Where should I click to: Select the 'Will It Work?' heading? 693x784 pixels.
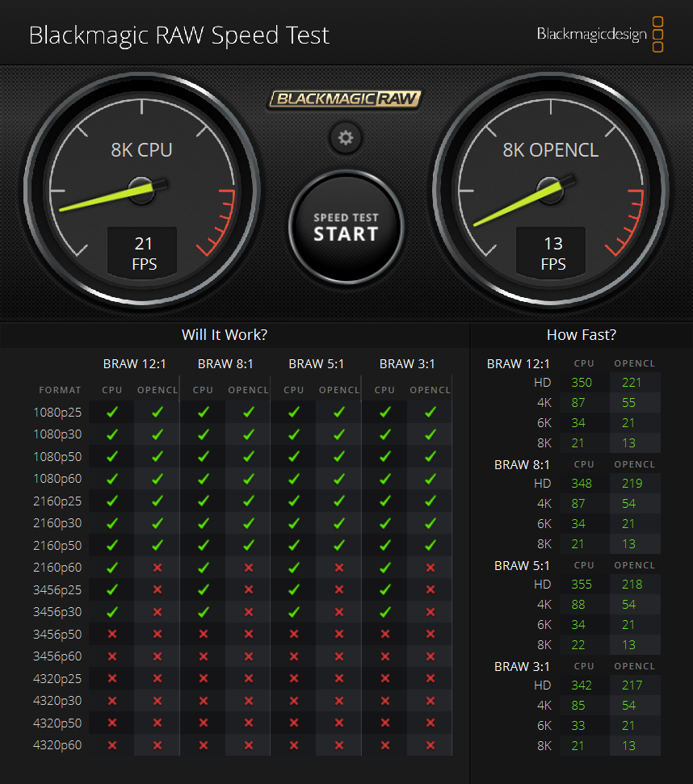click(x=225, y=334)
